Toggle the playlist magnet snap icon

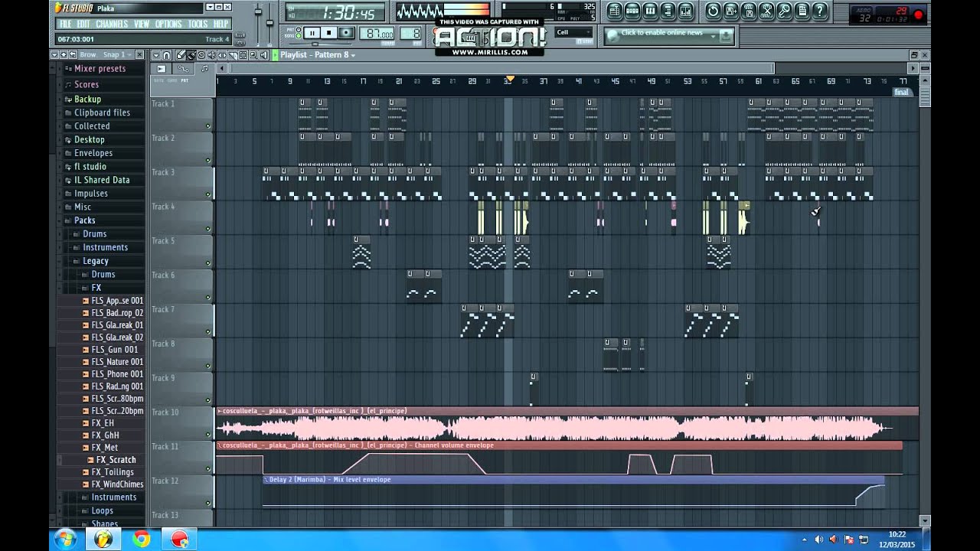pos(166,55)
